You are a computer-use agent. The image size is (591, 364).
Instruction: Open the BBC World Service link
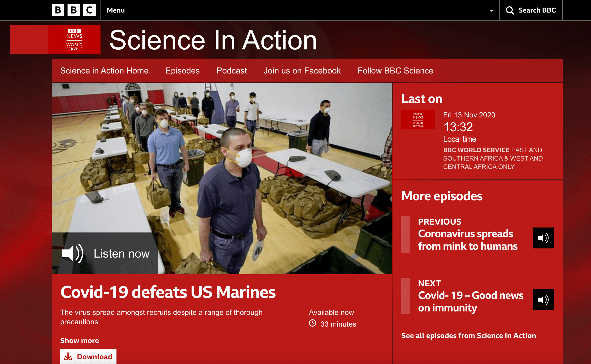click(476, 150)
